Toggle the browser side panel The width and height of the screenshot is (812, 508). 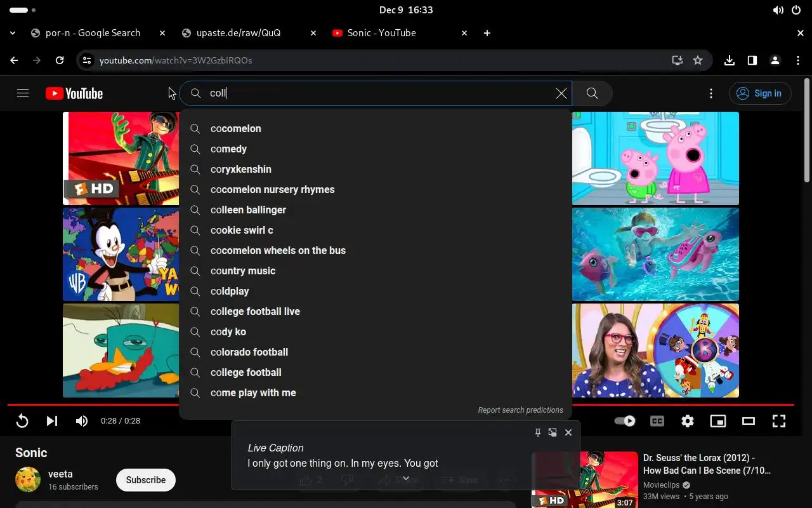pos(752,60)
